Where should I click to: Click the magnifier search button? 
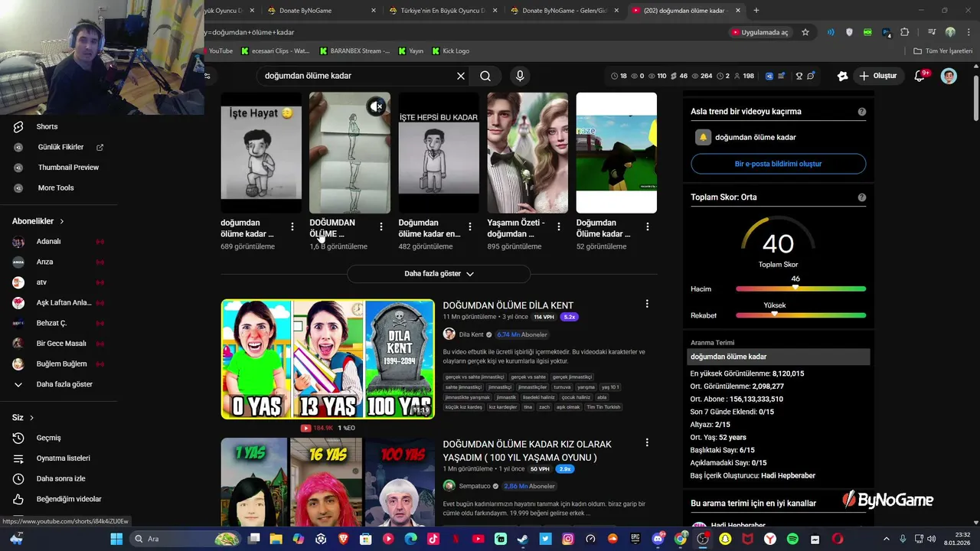(x=485, y=76)
